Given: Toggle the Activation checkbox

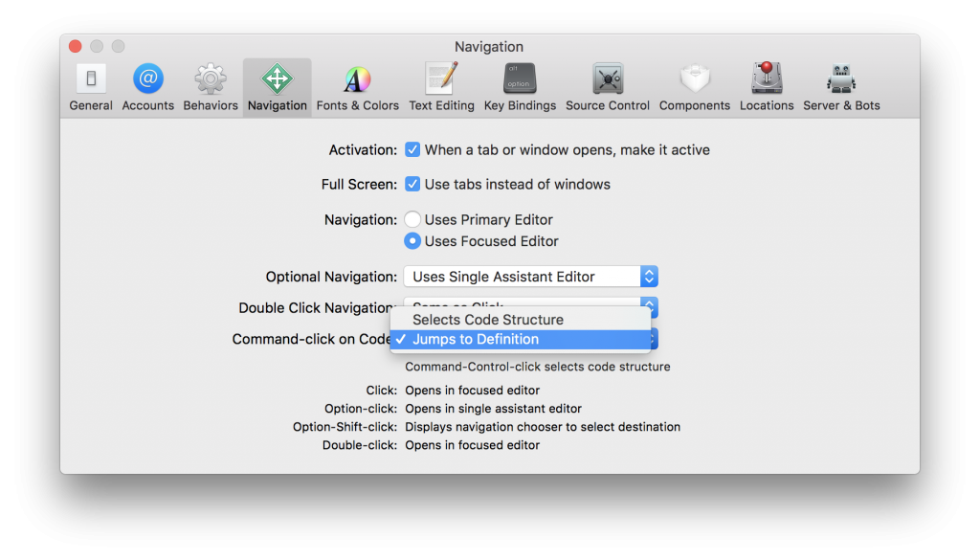Looking at the screenshot, I should [412, 149].
